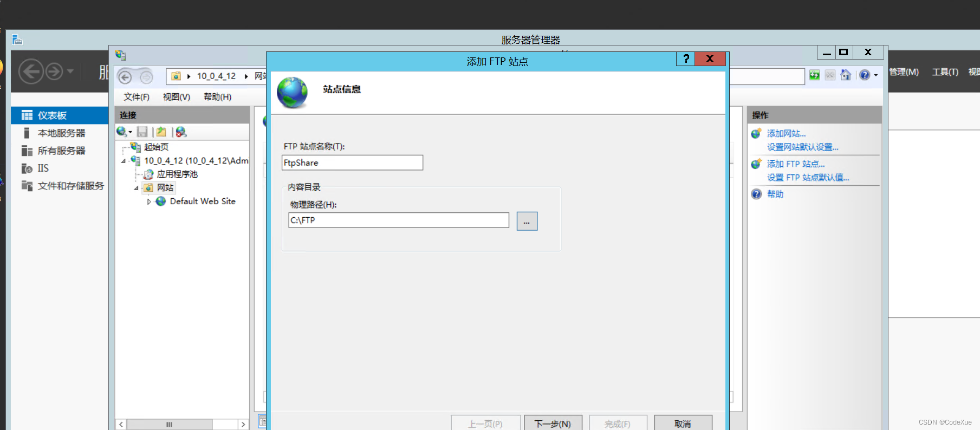Click the up-folder icon in the 连接 toolbar
This screenshot has width=980, height=430.
click(161, 132)
